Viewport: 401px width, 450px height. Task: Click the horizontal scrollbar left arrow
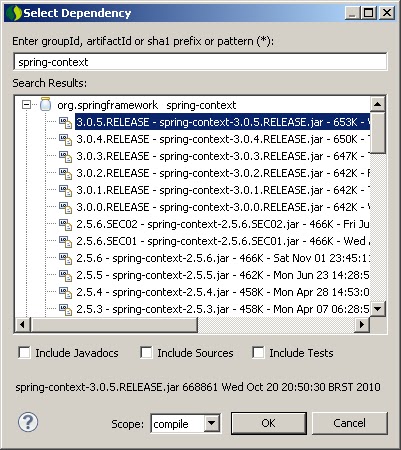[23, 324]
